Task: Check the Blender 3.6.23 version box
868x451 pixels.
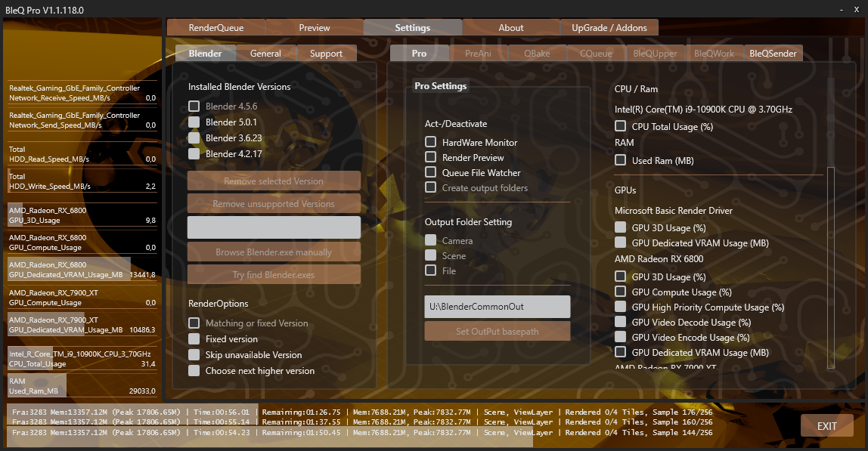Action: pyautogui.click(x=194, y=137)
